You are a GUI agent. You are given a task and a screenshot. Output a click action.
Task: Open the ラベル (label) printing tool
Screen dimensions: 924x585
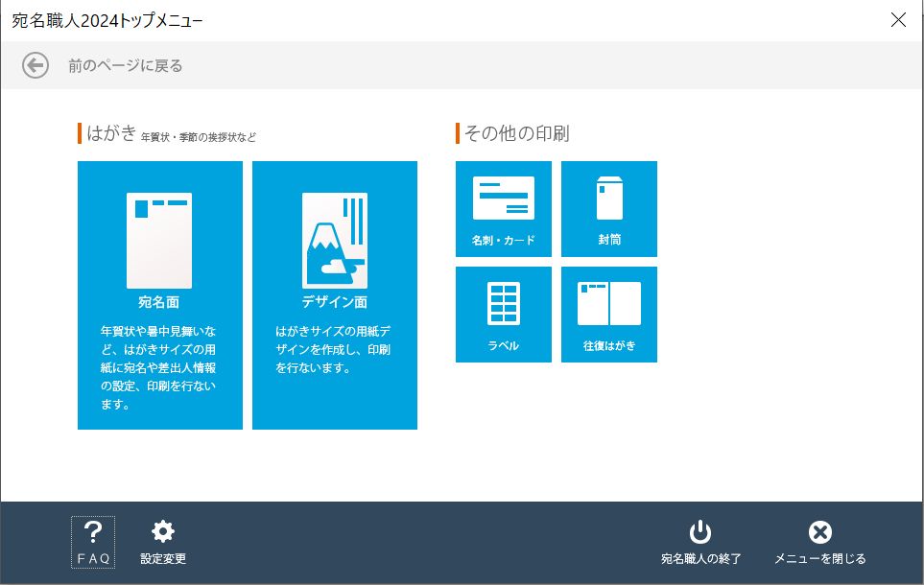tap(503, 314)
